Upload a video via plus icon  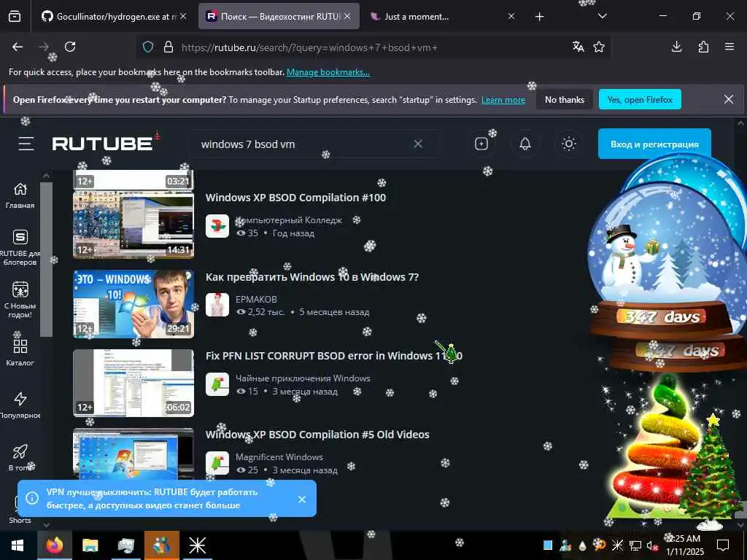[x=481, y=144]
